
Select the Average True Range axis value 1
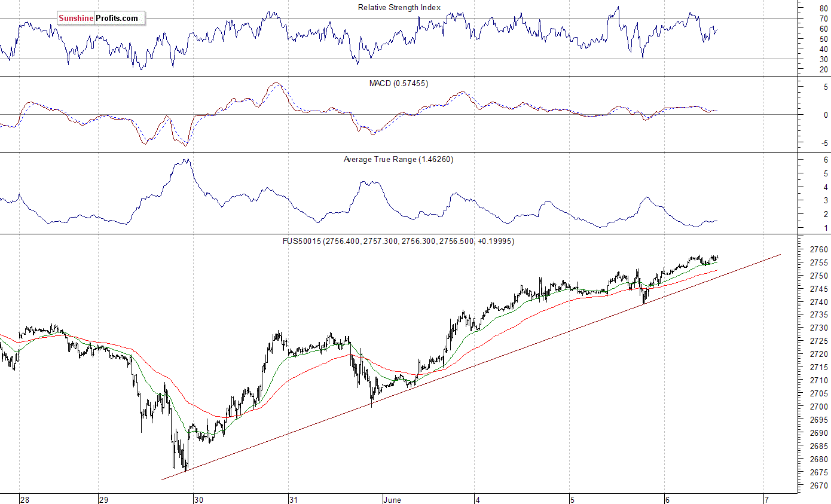pos(826,228)
